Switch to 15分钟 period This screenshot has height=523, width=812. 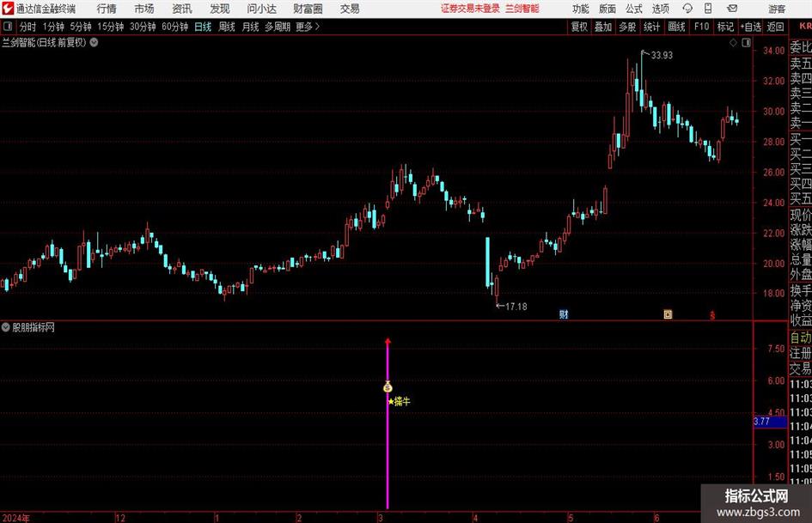[110, 27]
